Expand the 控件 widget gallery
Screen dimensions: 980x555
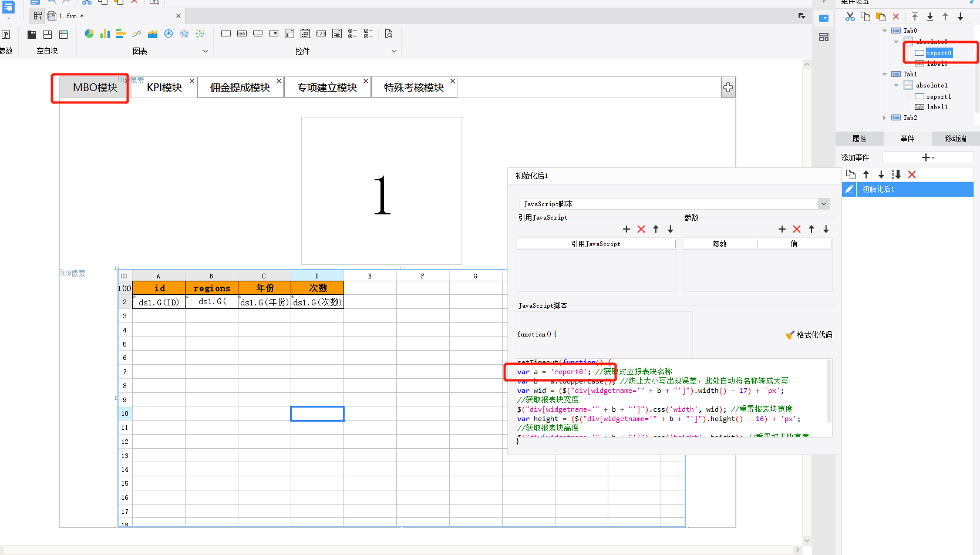(394, 51)
